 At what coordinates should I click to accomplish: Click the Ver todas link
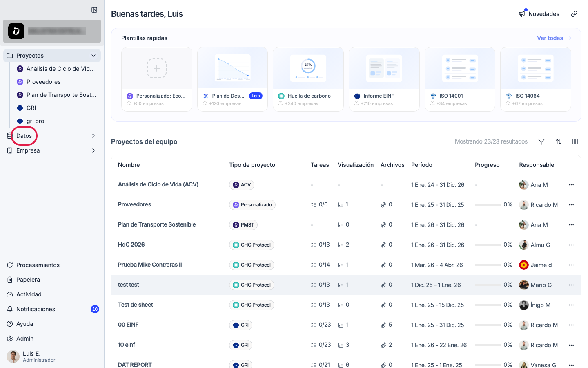tap(554, 38)
